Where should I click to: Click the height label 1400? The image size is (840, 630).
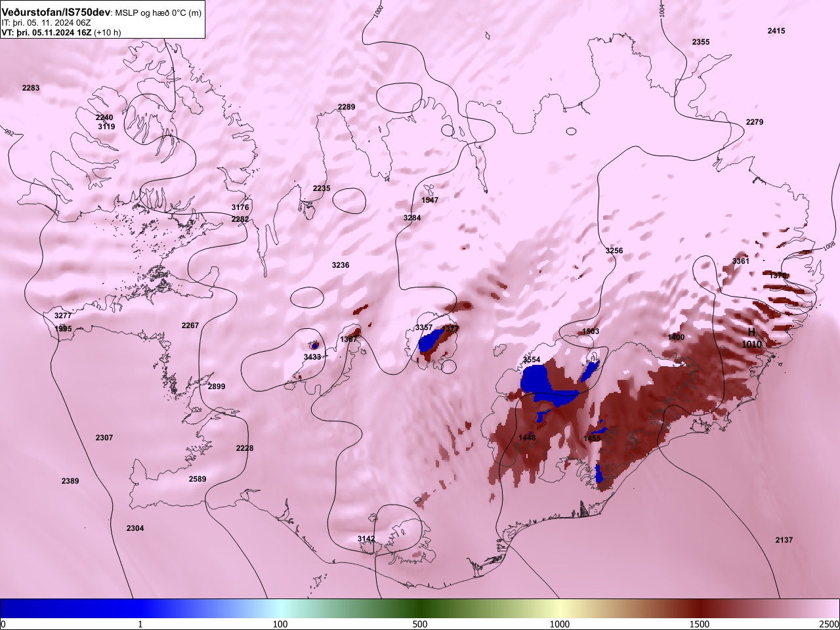click(x=676, y=337)
